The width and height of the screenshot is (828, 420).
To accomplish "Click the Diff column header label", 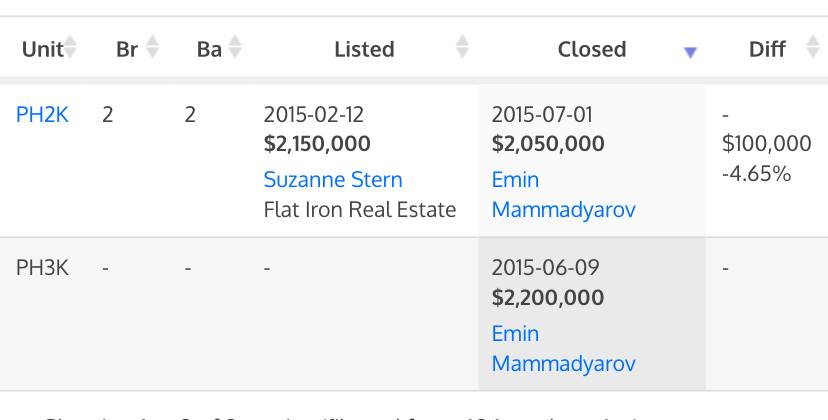I will point(767,49).
